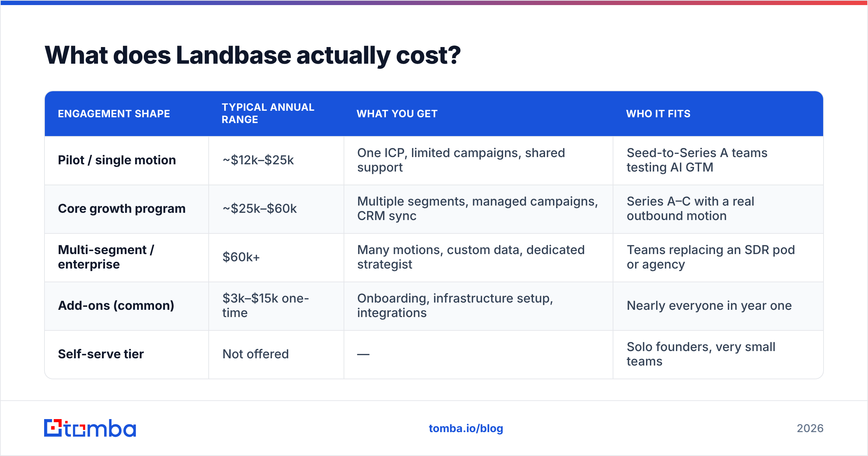Click the 'Multi-segment / enterprise' row label

pos(106,257)
